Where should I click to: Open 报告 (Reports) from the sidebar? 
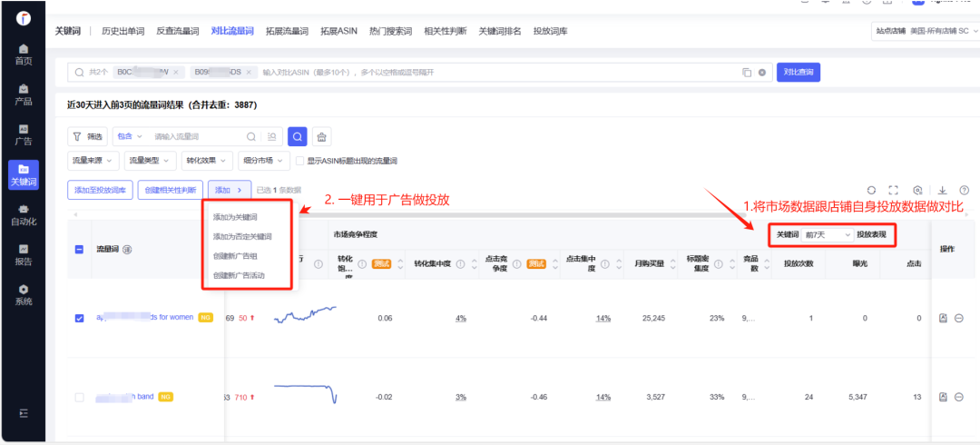[x=24, y=254]
